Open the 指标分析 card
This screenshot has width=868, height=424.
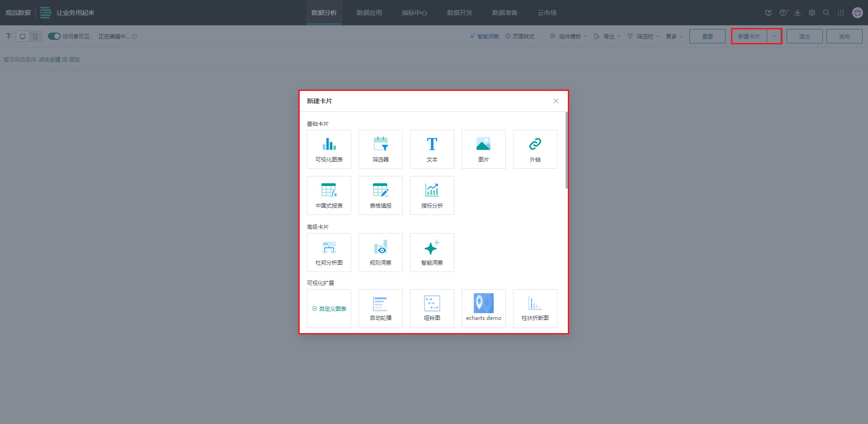(432, 195)
